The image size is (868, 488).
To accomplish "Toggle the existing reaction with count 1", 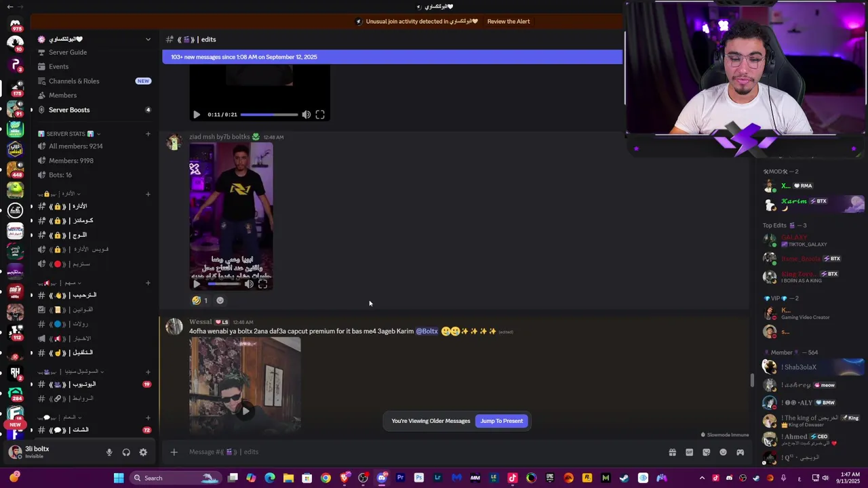I will coord(200,300).
